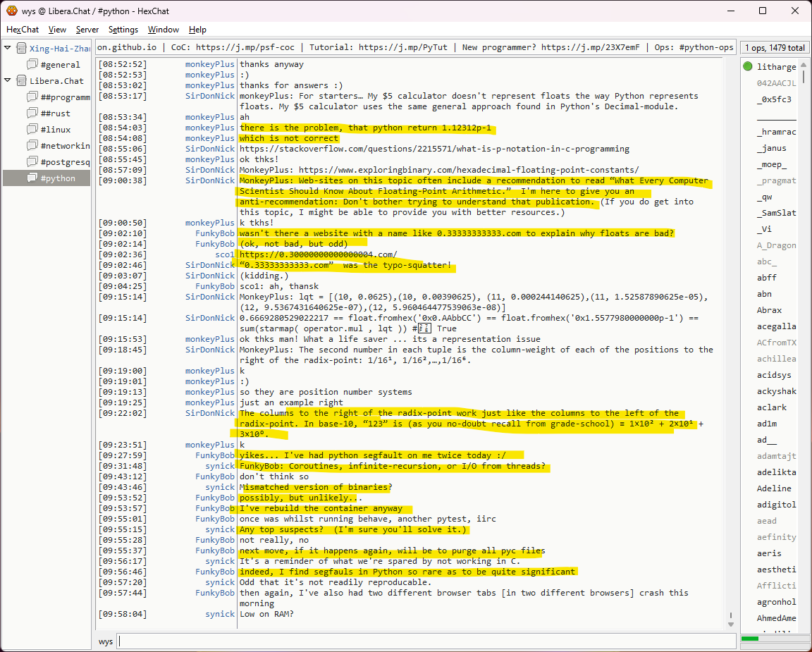The image size is (812, 652).
Task: Click the HexChat app icon in title bar
Action: [x=12, y=11]
